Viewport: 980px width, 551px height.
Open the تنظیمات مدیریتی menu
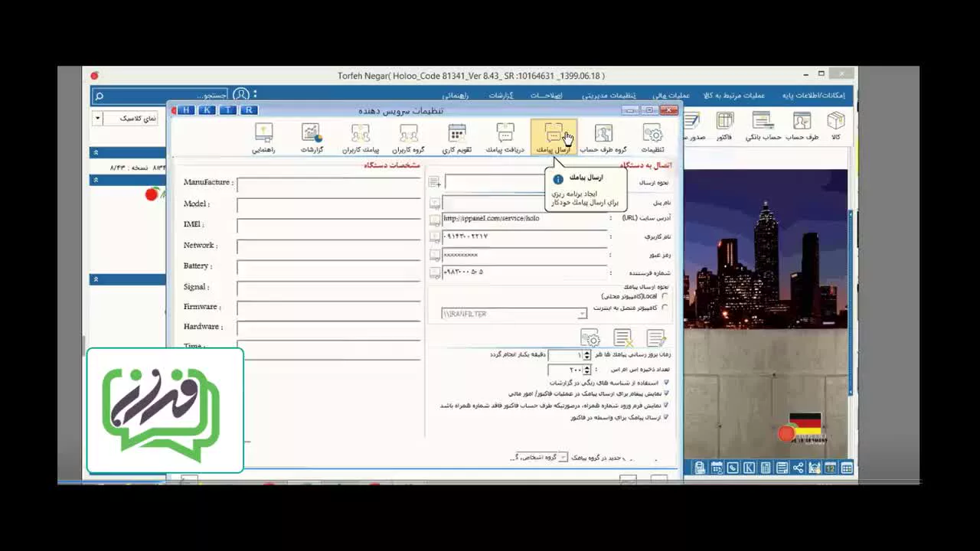(x=609, y=96)
